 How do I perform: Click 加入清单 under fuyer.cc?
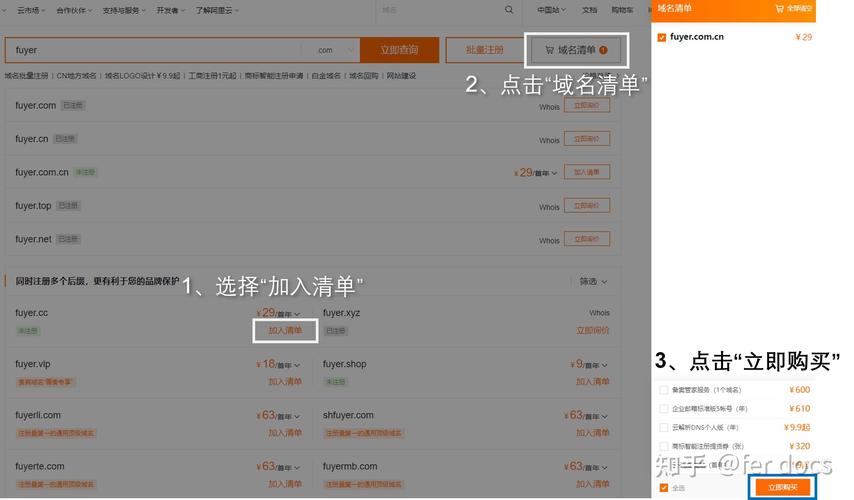(x=285, y=331)
